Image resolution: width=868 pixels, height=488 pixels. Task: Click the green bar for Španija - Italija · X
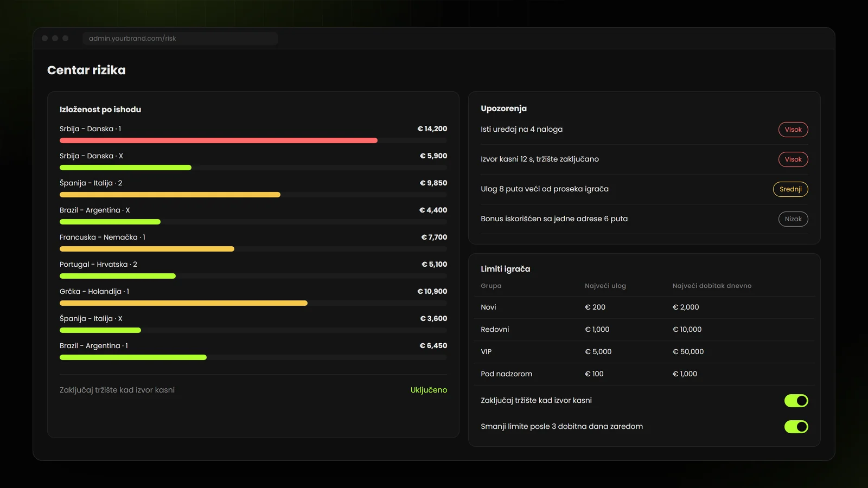click(100, 330)
